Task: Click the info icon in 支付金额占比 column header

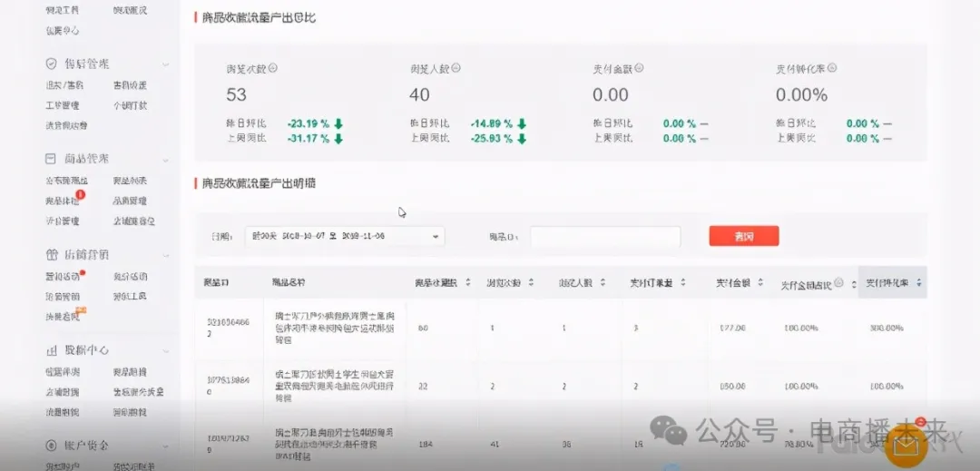Action: tap(839, 283)
